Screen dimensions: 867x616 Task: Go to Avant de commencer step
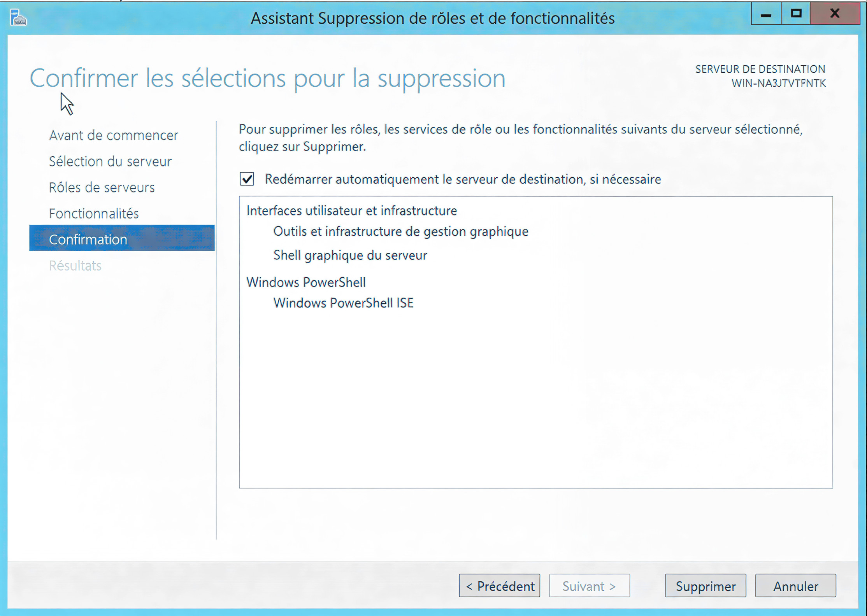(114, 135)
